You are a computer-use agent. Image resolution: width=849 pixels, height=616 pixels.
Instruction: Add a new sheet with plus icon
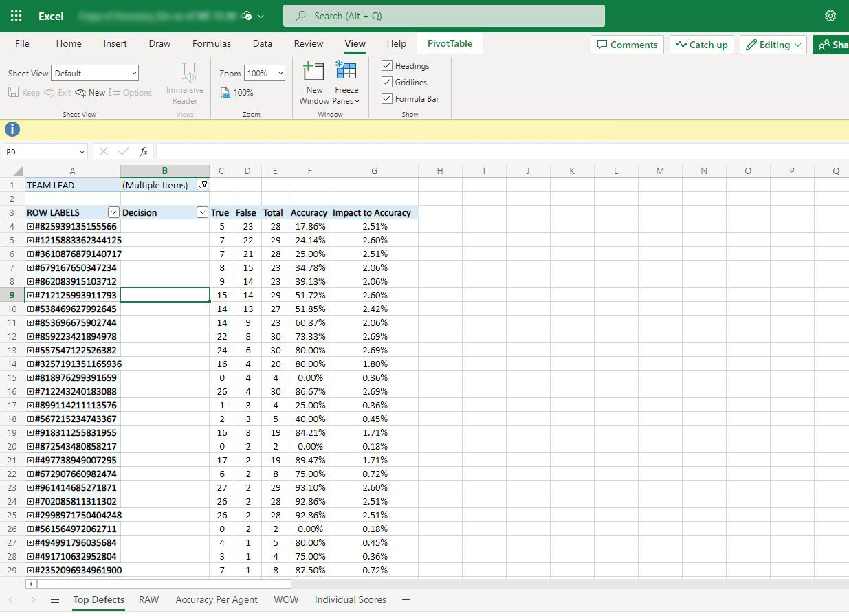tap(406, 600)
